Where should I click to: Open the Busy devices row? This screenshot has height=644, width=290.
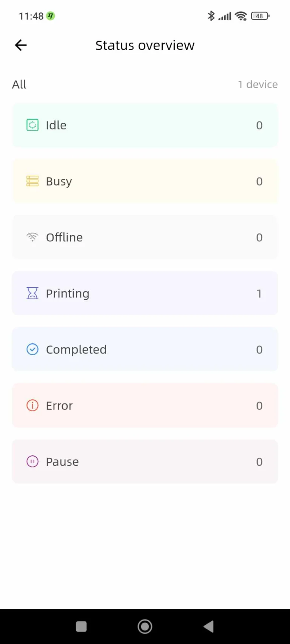coord(145,181)
